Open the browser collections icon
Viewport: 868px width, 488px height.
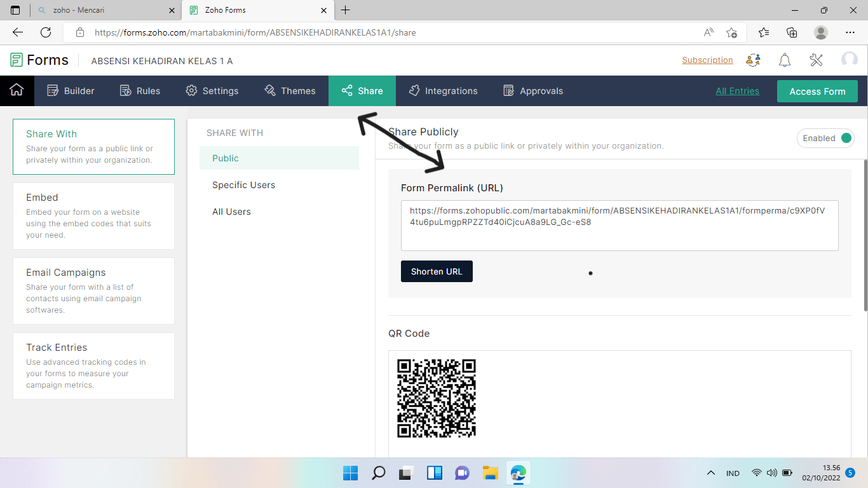792,32
